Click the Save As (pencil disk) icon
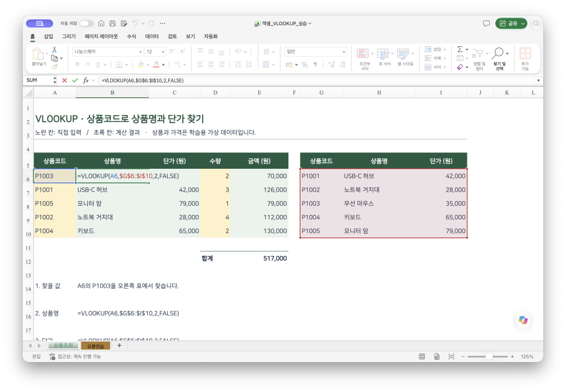The height and width of the screenshot is (392, 566). tap(124, 23)
